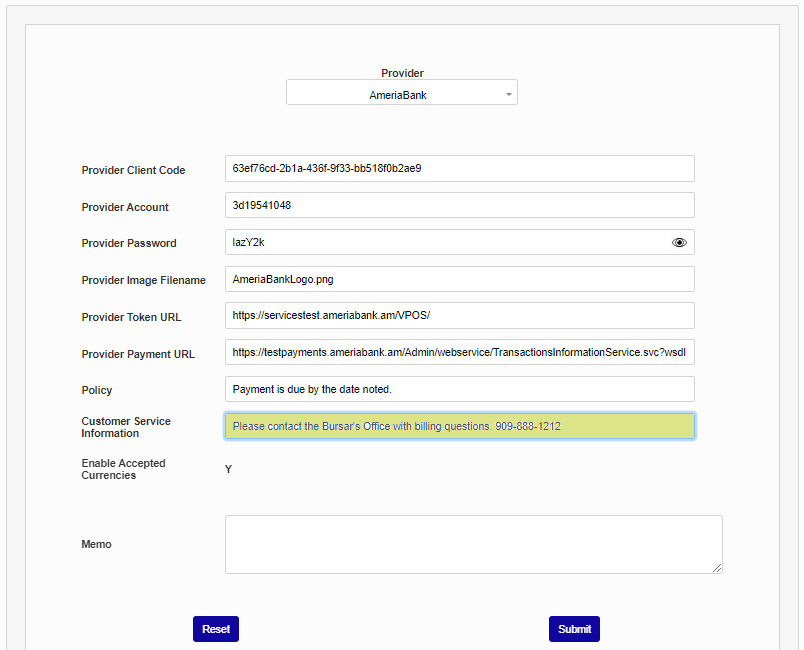Grab the Memo textarea resize handle
Viewport: 804px width, 650px height.
[717, 568]
